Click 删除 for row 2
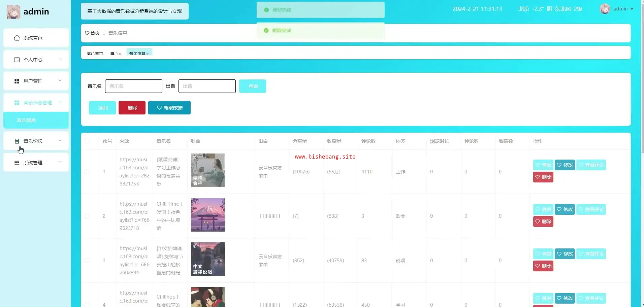 pyautogui.click(x=543, y=221)
